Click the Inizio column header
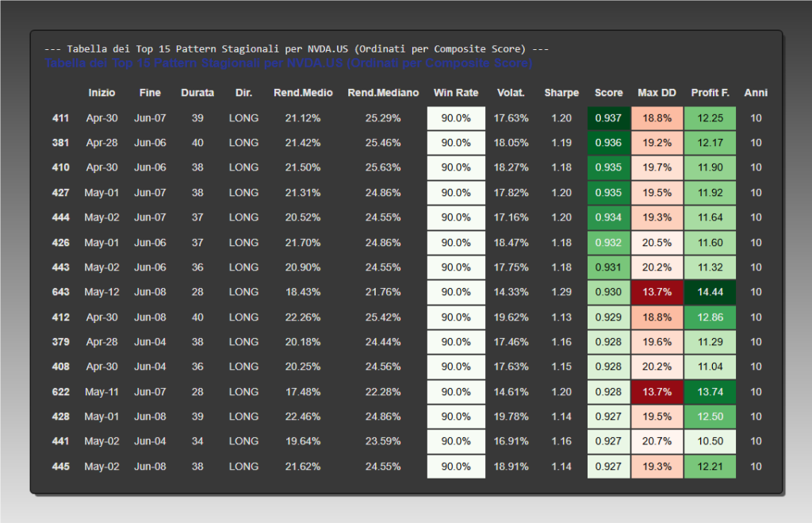Screen dimensions: 812x523 point(101,93)
